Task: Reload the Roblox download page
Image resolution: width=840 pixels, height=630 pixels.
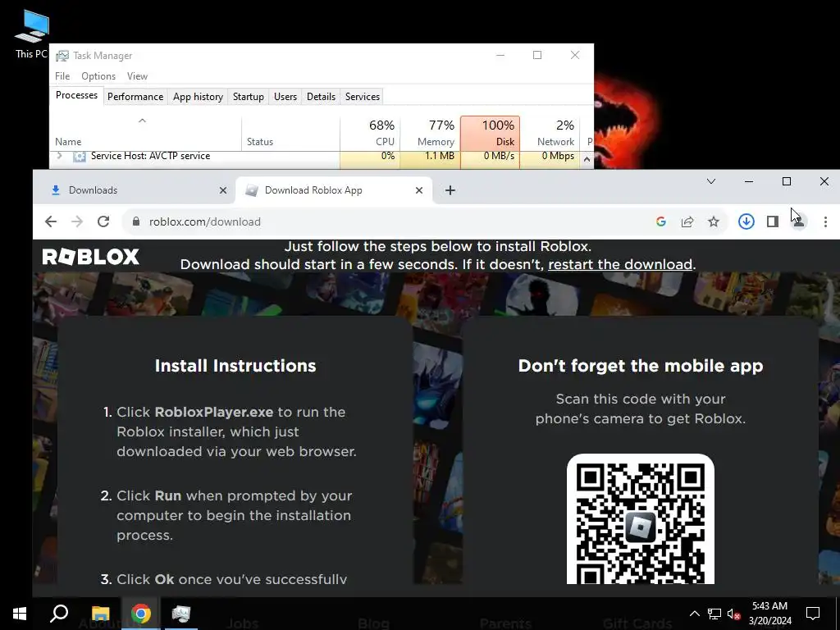Action: pyautogui.click(x=103, y=221)
